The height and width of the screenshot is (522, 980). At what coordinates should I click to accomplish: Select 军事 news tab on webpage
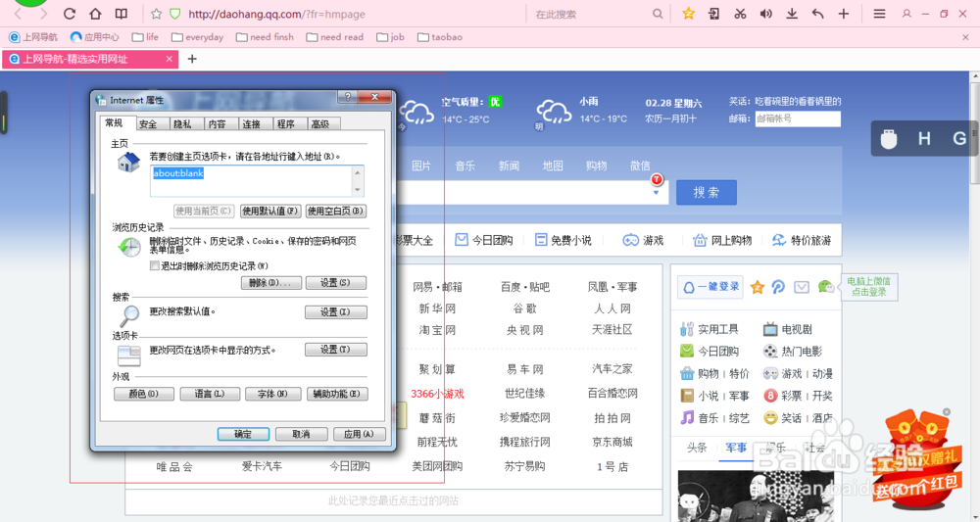click(x=736, y=448)
